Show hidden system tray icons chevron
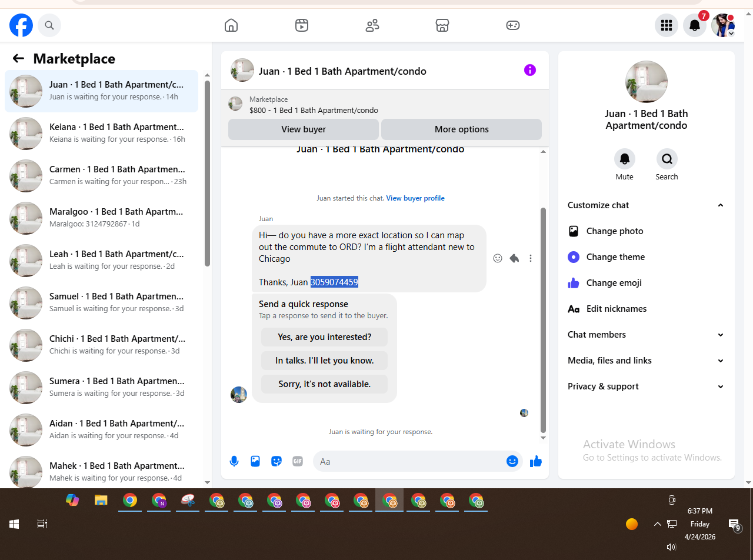The image size is (753, 560). coord(658,524)
